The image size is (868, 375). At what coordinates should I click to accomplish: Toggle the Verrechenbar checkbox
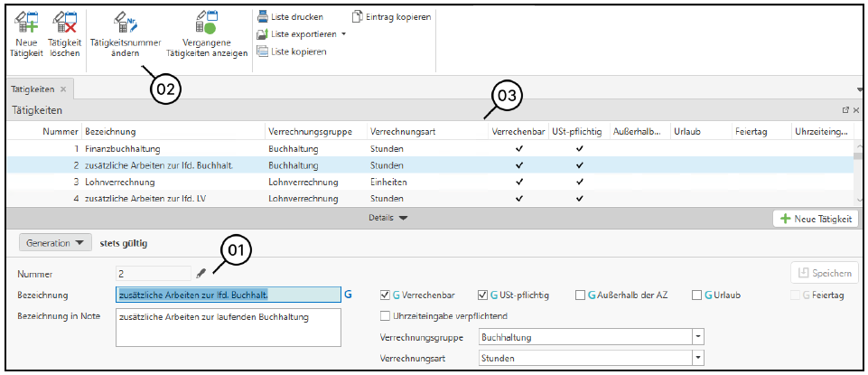tap(386, 295)
